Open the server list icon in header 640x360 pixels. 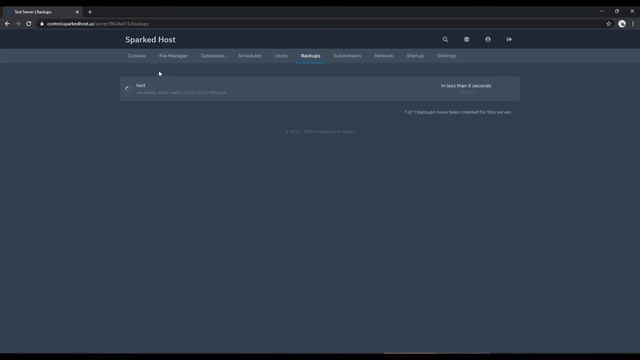pos(467,40)
